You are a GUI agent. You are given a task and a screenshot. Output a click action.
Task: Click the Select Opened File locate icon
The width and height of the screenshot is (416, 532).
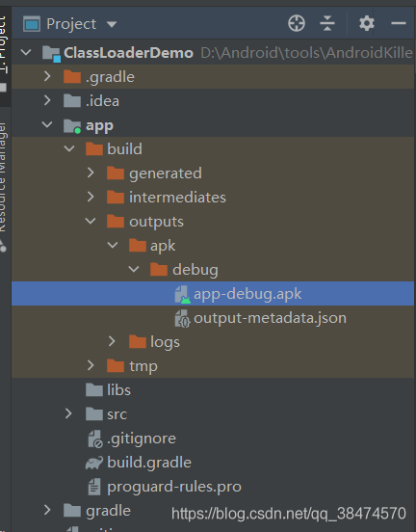pyautogui.click(x=297, y=23)
